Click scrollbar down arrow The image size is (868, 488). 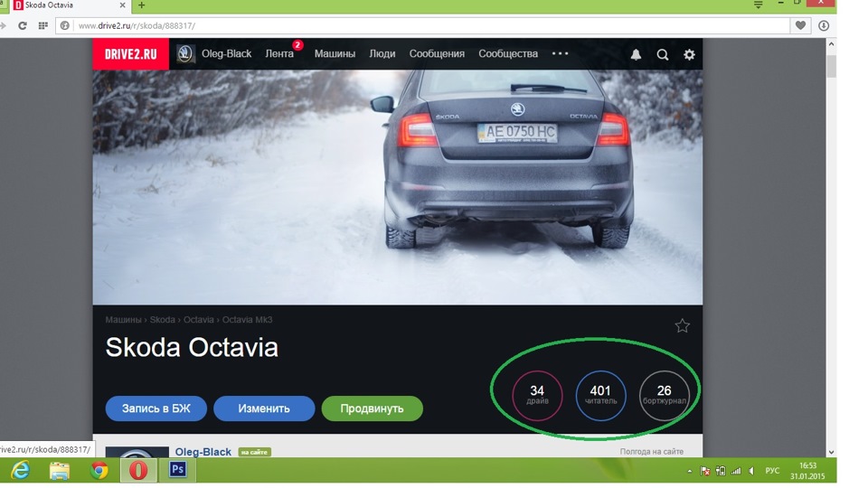point(832,452)
